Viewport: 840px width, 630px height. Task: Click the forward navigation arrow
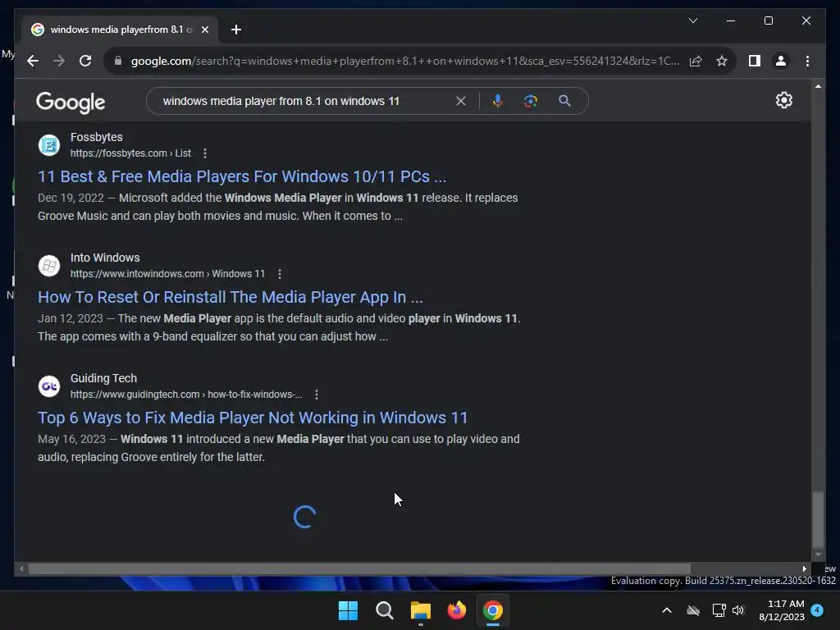59,61
